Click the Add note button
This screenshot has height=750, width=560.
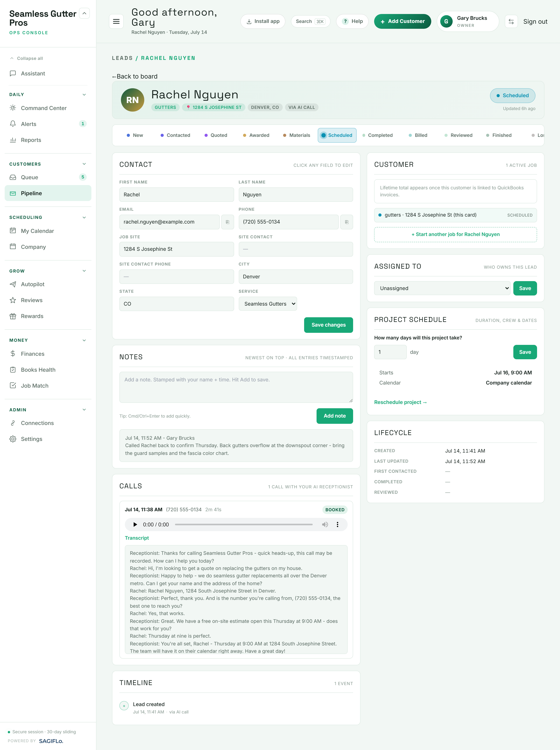coord(334,416)
